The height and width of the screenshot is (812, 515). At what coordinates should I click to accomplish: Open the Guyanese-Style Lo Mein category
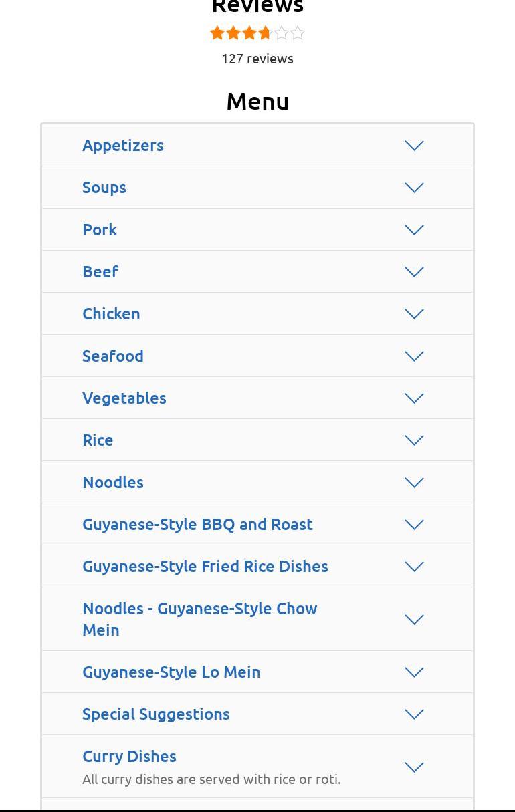coord(171,672)
